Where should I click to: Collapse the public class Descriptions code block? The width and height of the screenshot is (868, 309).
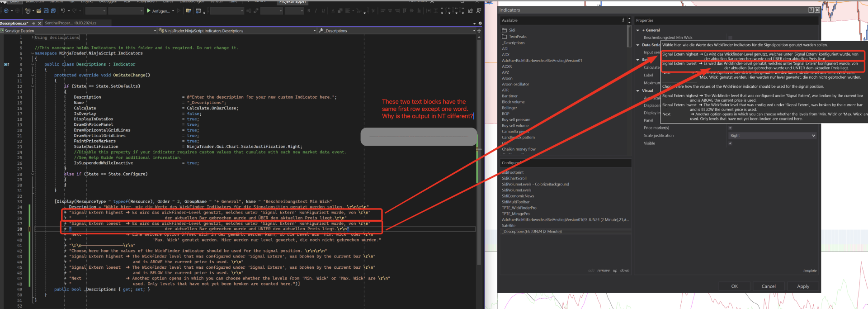click(33, 64)
